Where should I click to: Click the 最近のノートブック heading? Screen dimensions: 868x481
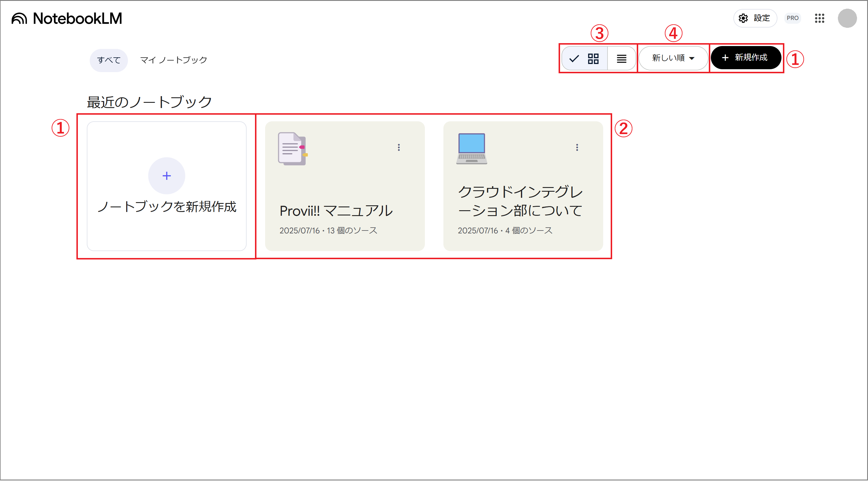click(149, 102)
